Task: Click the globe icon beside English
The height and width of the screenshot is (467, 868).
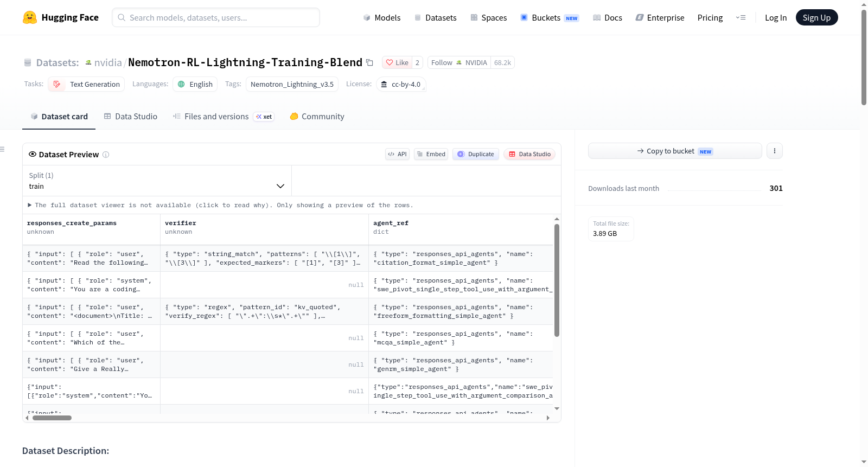Action: [x=181, y=84]
